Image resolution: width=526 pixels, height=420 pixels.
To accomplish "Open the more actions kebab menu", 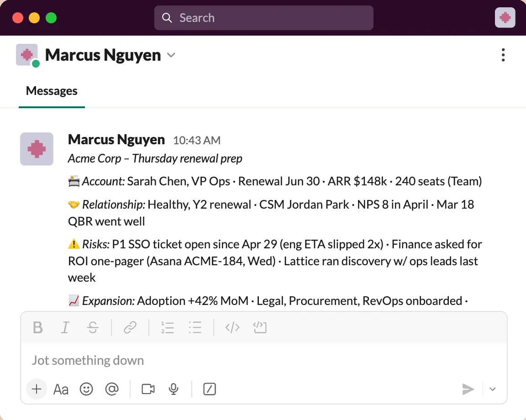I will pos(503,55).
